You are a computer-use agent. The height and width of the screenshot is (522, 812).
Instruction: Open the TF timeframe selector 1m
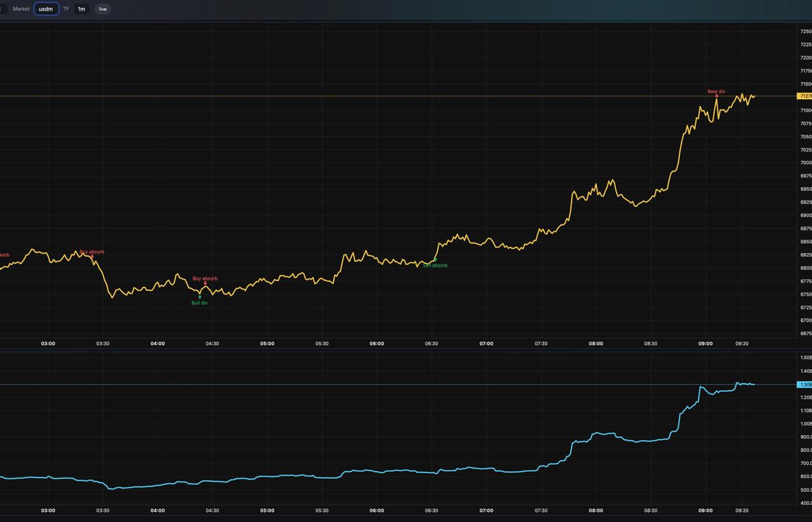tap(81, 9)
